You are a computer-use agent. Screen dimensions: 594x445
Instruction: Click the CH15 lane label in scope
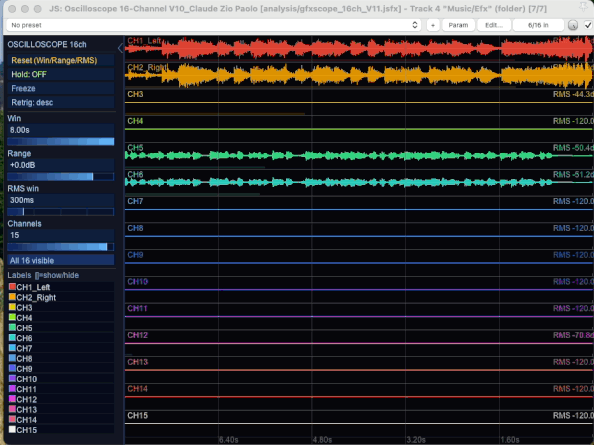tap(138, 415)
